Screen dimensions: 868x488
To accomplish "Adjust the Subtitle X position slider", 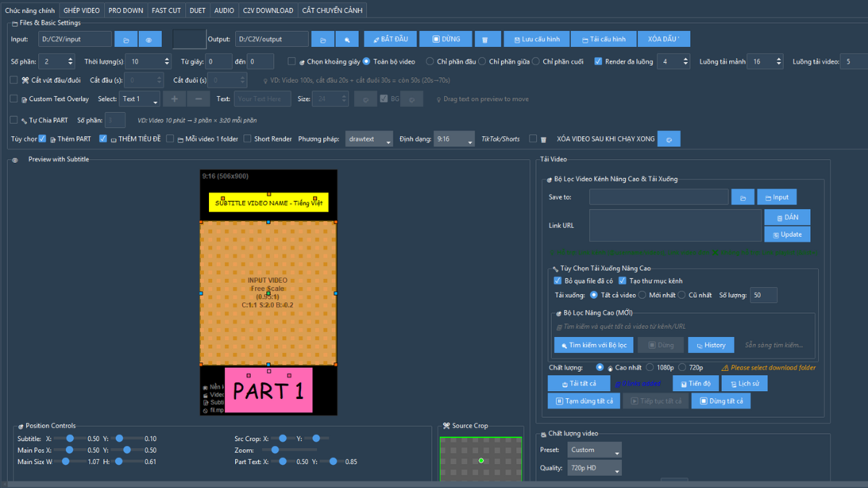I will coord(70,438).
